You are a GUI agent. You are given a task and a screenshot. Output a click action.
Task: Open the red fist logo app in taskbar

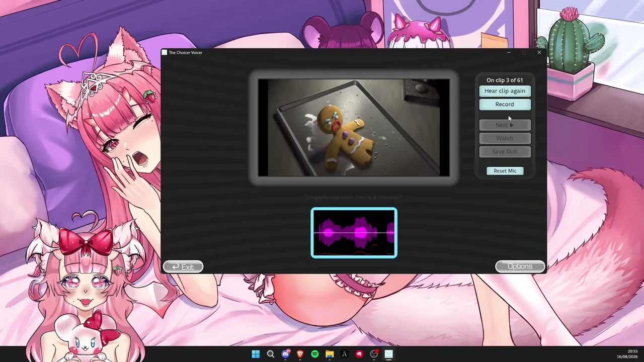coord(359,354)
